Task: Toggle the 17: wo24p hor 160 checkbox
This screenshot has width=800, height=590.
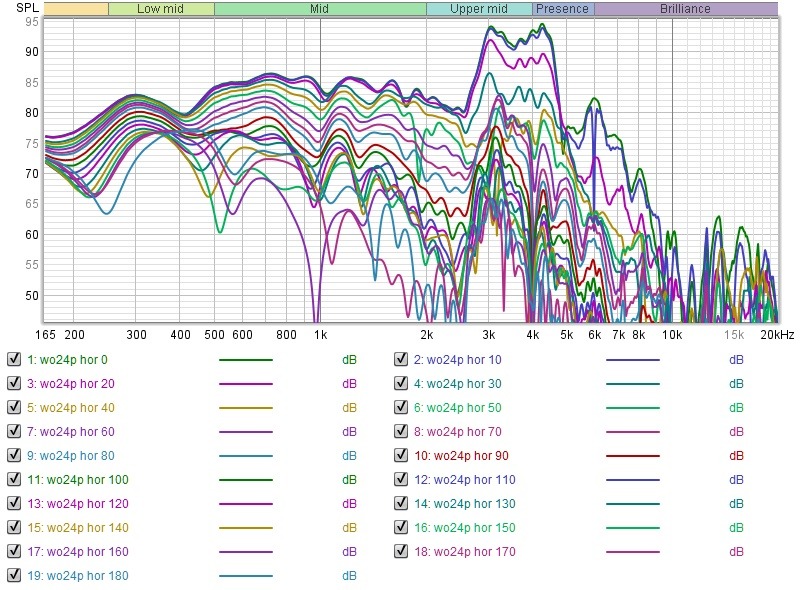Action: [x=14, y=551]
